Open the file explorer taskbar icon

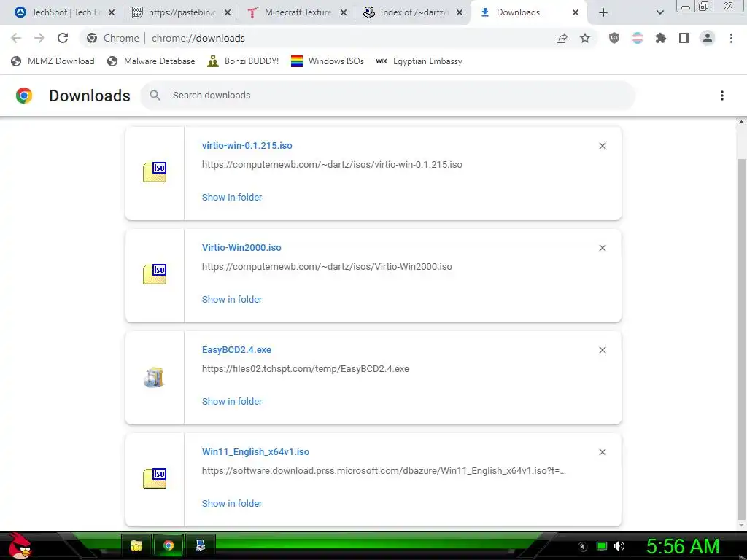[136, 545]
